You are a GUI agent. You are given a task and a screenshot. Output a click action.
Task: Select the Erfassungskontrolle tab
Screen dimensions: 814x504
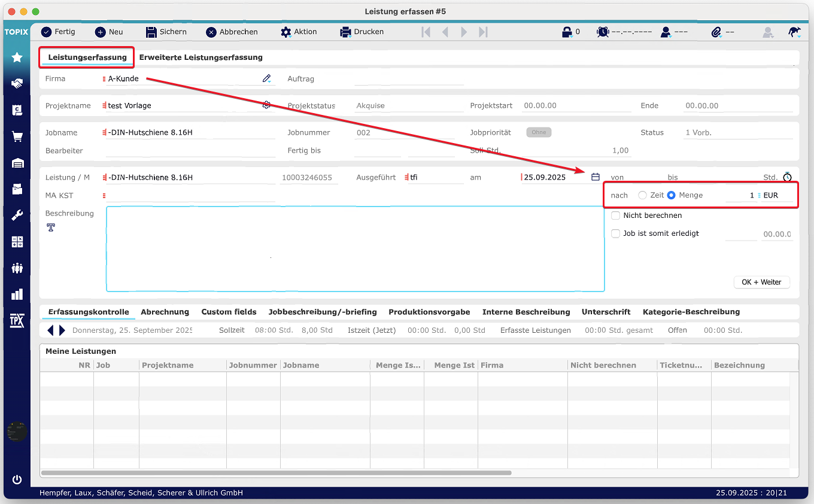(89, 312)
